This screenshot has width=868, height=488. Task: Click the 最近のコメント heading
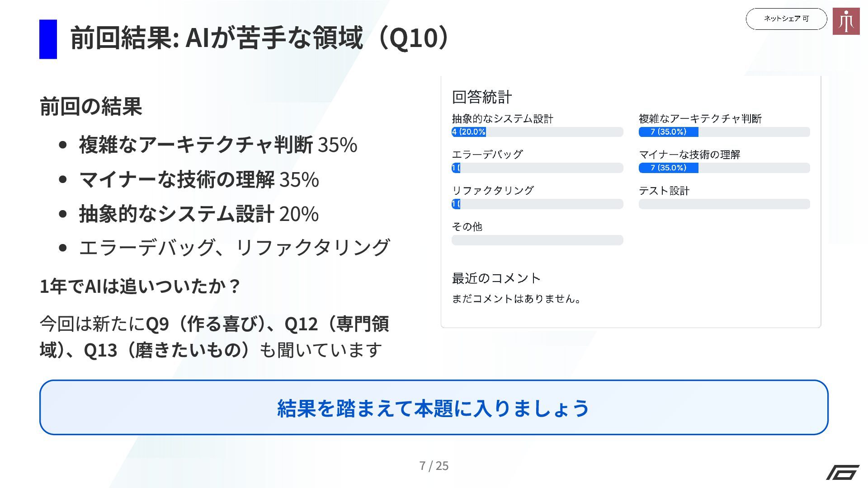[x=496, y=278]
